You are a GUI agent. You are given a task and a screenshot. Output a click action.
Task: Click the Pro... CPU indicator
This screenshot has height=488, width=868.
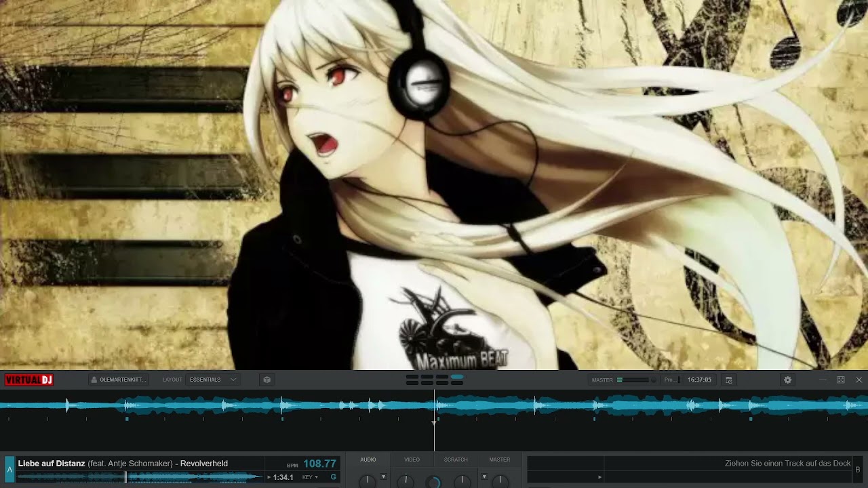671,380
